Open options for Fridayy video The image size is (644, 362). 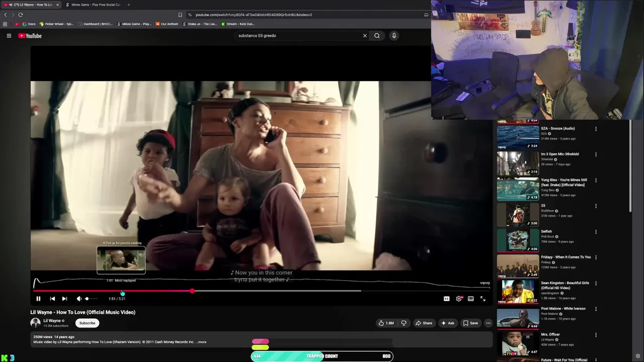point(596,257)
